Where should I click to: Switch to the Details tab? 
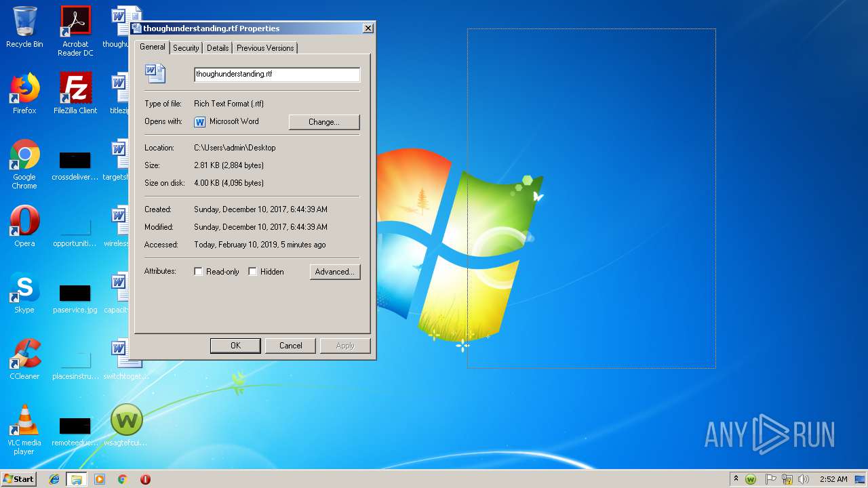[218, 48]
